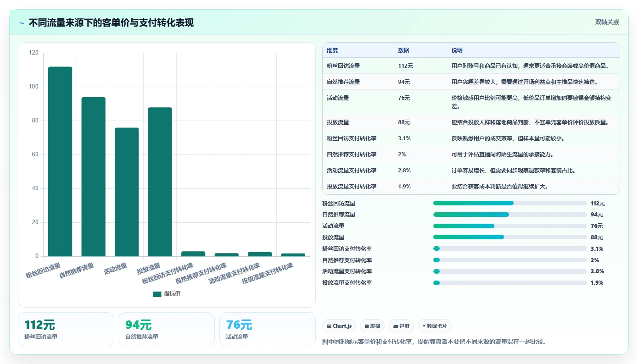Screen dimensions: 638x364
Task: Click the 不同流量来源下的客单价与支付转化表现 title
Action: (111, 23)
